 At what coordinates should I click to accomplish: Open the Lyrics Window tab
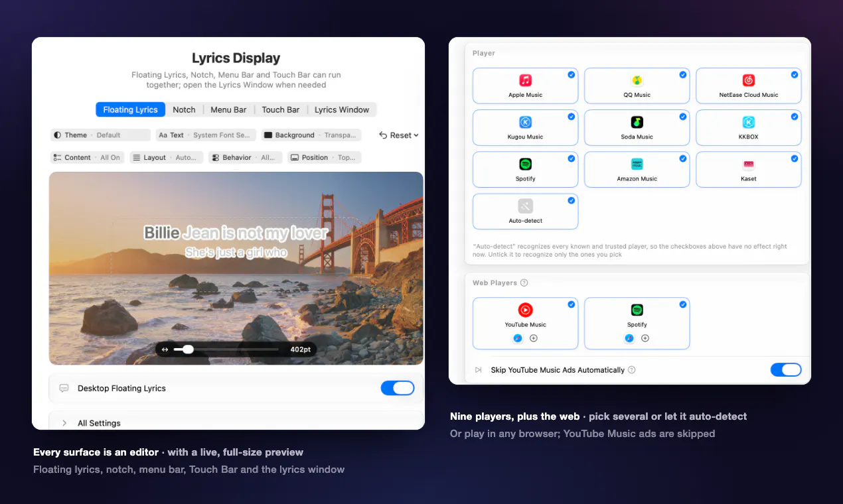click(x=342, y=109)
